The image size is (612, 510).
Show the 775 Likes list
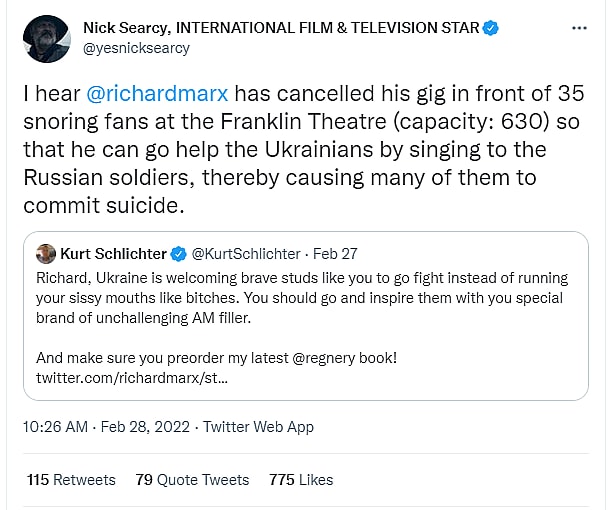[301, 480]
